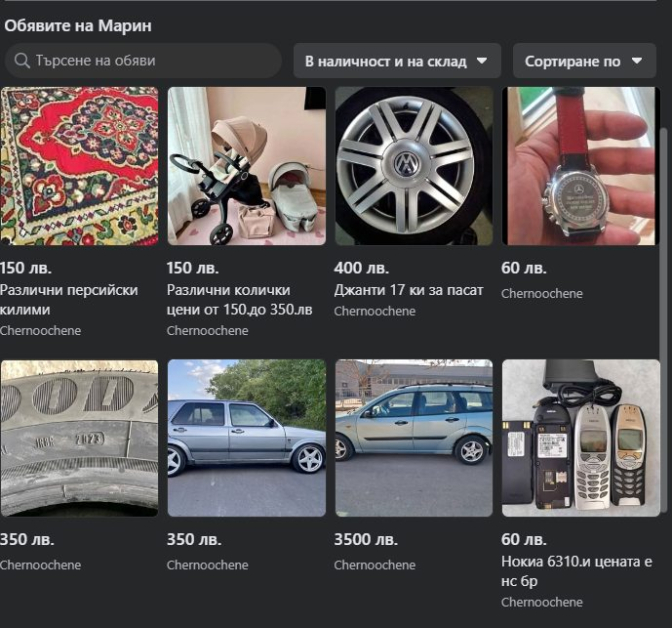Click the 'Джанти 17 ки за пасат' title
Image resolution: width=672 pixels, height=628 pixels.
pyautogui.click(x=408, y=290)
